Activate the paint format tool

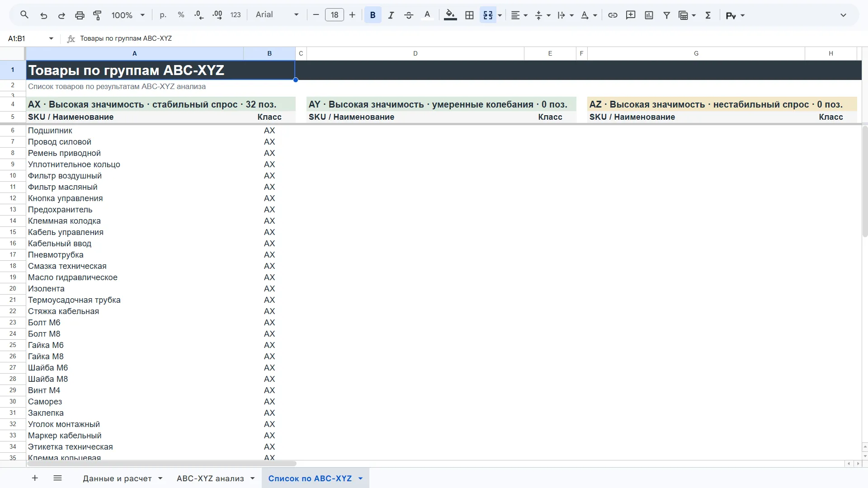(x=97, y=15)
